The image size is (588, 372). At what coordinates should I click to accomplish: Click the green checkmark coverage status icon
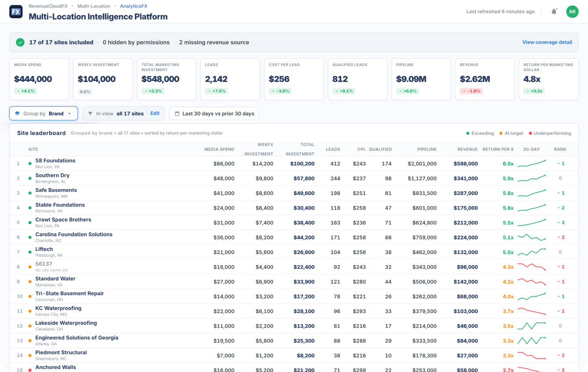click(20, 42)
